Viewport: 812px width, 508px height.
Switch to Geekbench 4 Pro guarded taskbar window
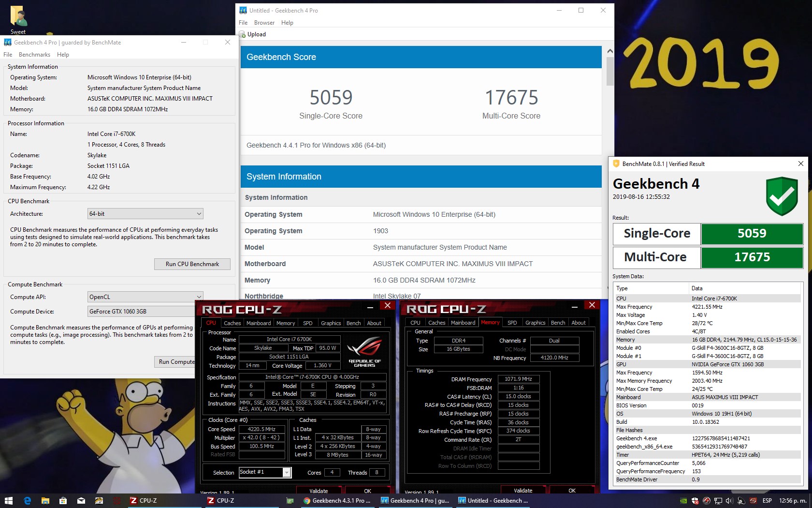click(415, 501)
